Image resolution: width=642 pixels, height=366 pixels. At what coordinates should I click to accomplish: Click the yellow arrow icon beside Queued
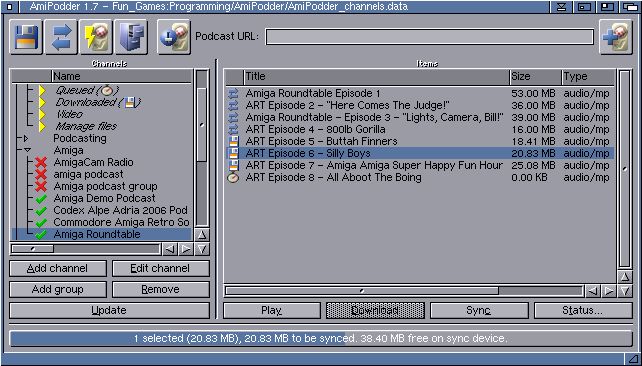[x=42, y=90]
